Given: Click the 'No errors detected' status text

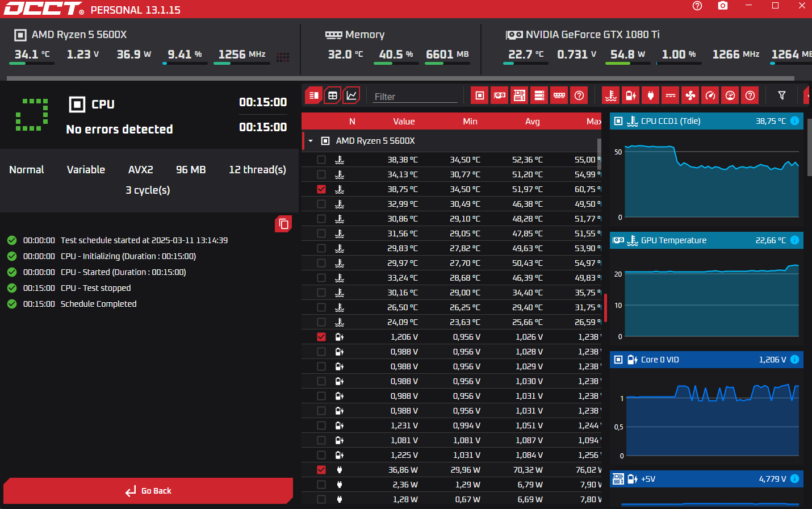Looking at the screenshot, I should coord(119,129).
